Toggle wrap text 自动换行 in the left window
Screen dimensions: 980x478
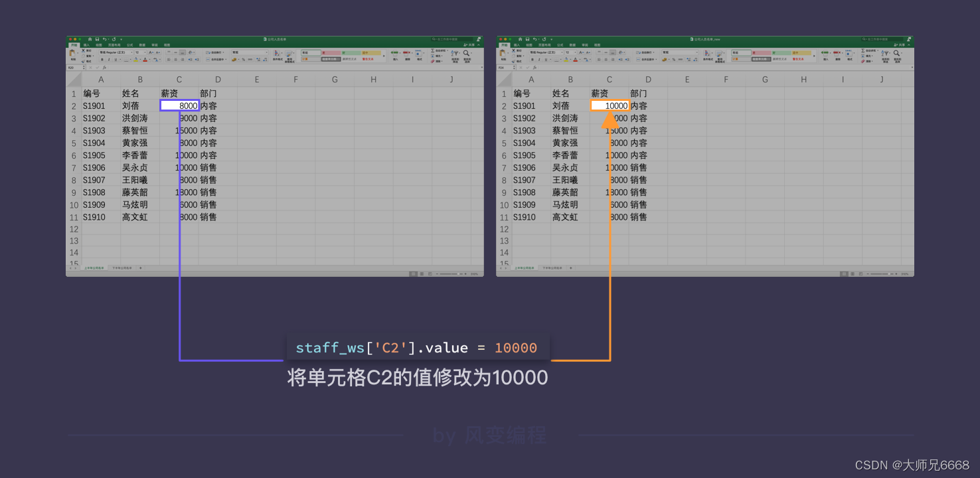tap(214, 52)
